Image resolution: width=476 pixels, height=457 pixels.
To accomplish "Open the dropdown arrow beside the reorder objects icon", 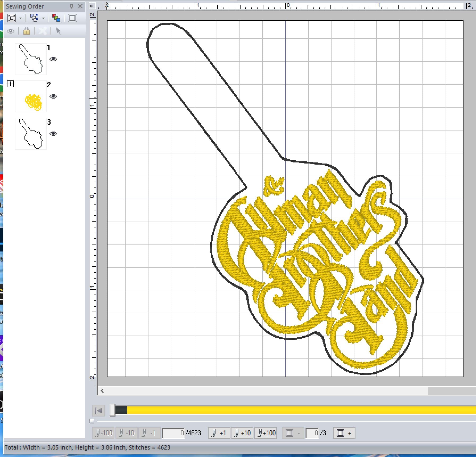I will (x=43, y=18).
